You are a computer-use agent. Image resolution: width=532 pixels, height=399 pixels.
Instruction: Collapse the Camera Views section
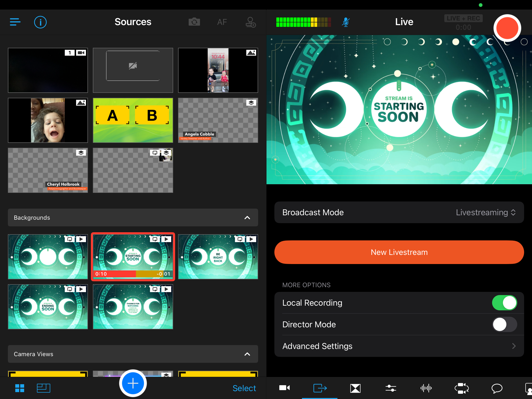tap(247, 354)
